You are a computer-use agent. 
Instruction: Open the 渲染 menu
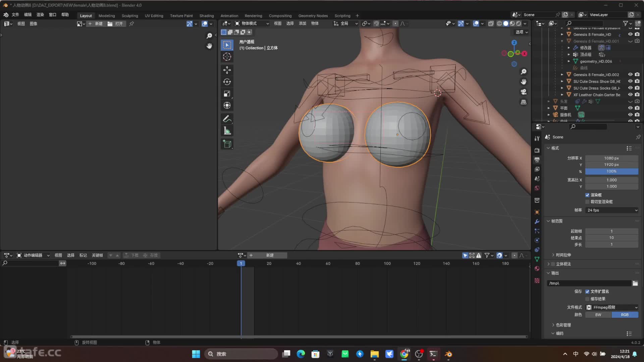40,15
